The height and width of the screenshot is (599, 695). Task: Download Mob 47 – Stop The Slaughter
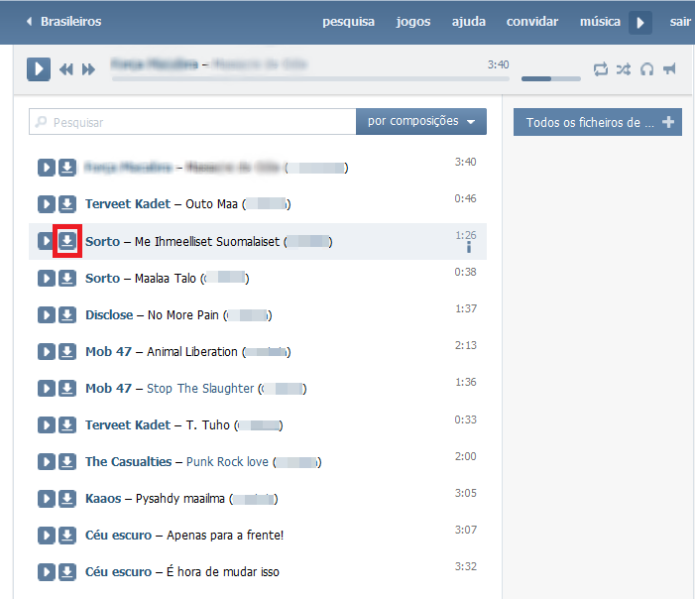click(x=67, y=388)
